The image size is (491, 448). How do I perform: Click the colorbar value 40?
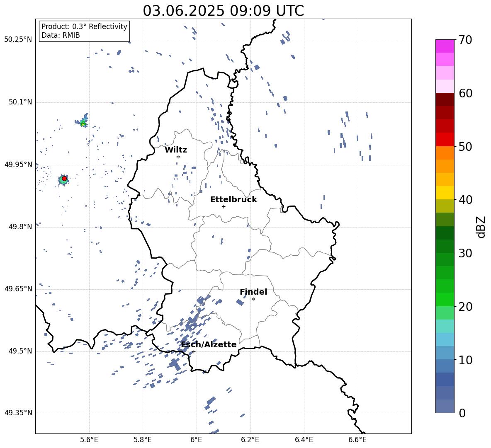coord(465,200)
